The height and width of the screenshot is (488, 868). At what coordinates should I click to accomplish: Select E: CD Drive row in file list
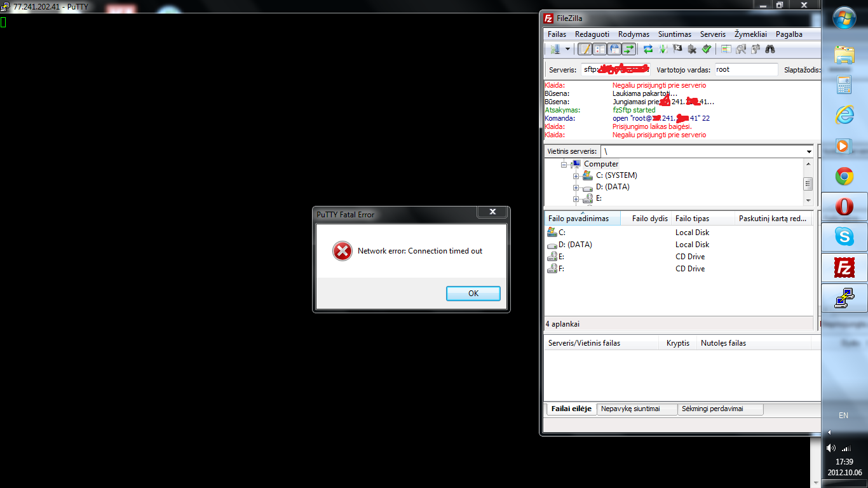click(679, 257)
